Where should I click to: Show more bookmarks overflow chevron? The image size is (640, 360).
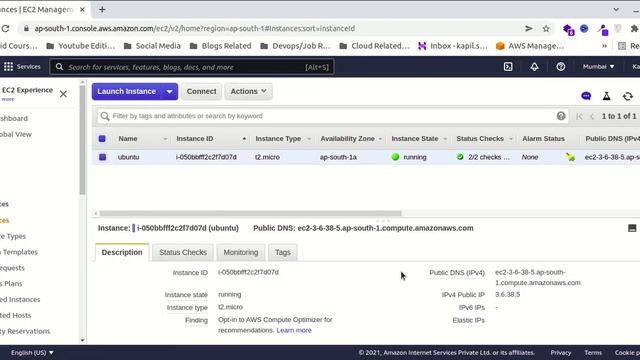(x=604, y=46)
